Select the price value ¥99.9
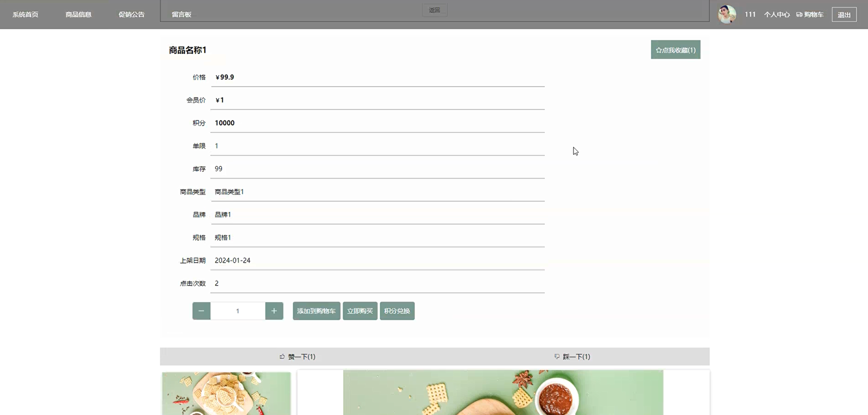 click(225, 77)
